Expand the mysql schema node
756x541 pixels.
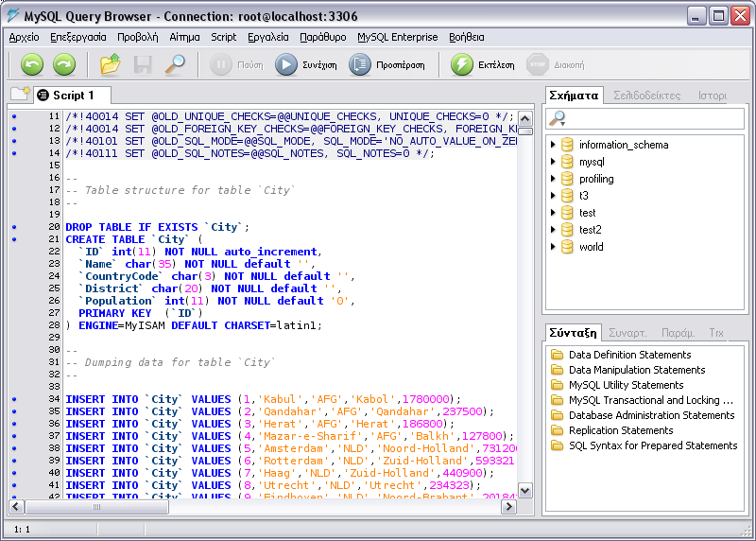(553, 162)
